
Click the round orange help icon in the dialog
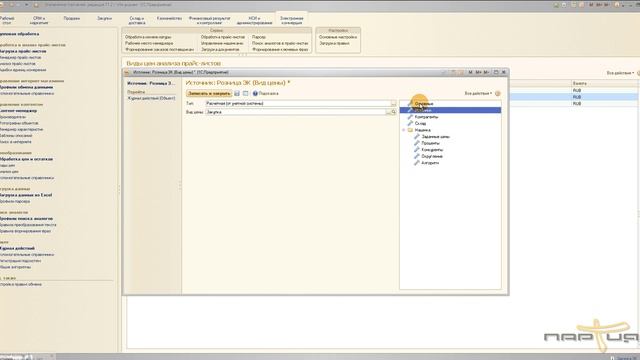click(498, 93)
